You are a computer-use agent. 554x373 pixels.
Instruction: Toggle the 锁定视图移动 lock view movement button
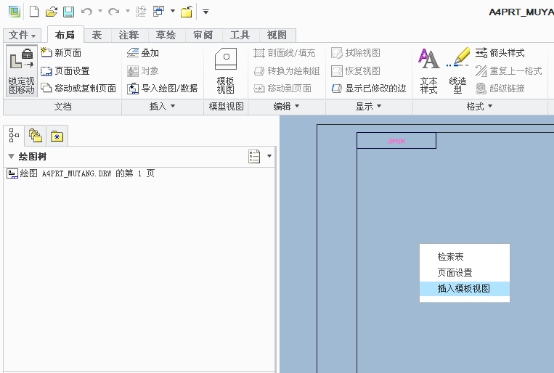point(21,71)
